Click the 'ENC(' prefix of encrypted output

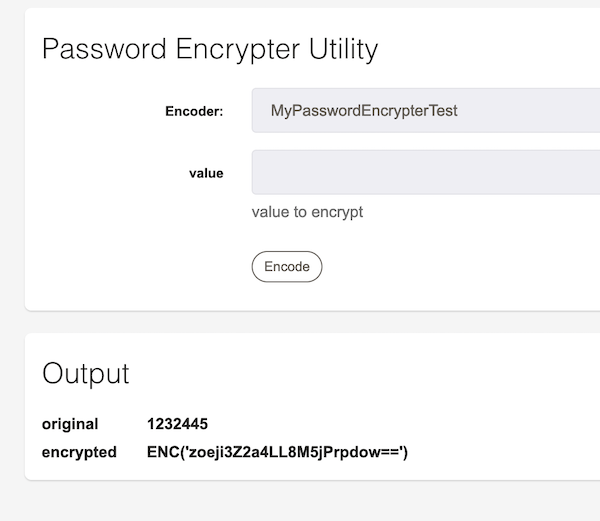click(x=166, y=452)
